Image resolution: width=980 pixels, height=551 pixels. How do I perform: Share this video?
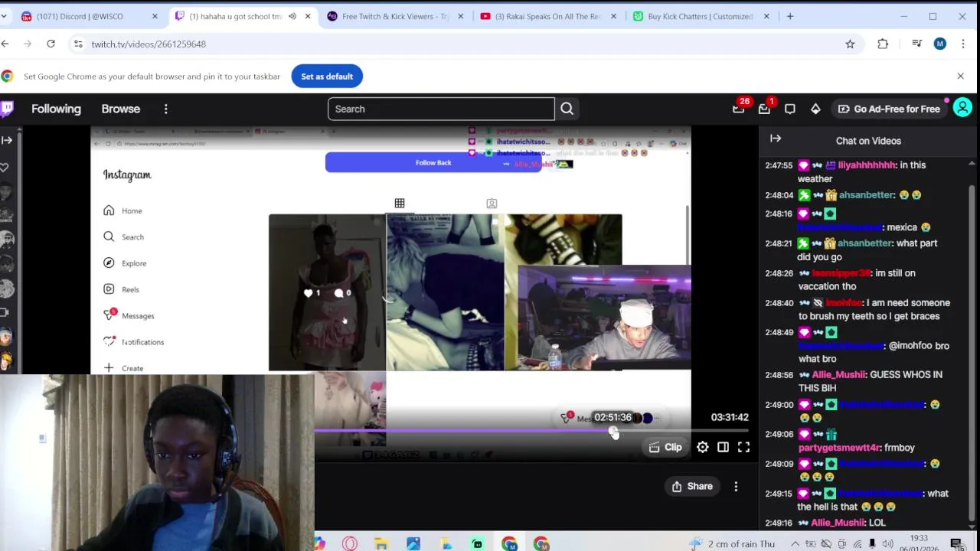(x=692, y=486)
